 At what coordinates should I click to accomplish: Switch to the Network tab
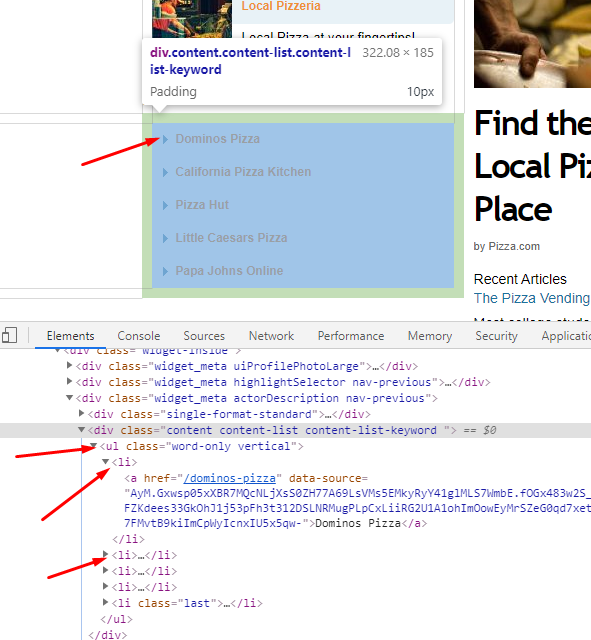point(271,336)
